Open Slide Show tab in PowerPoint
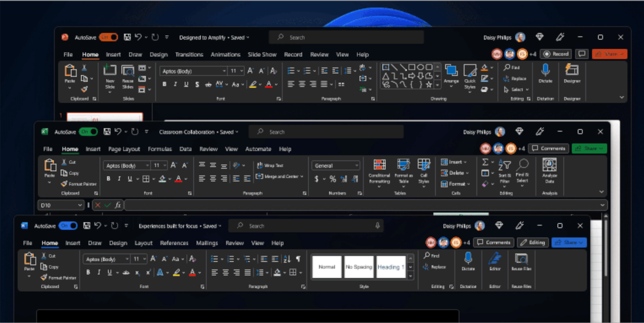644x323 pixels. [x=262, y=54]
